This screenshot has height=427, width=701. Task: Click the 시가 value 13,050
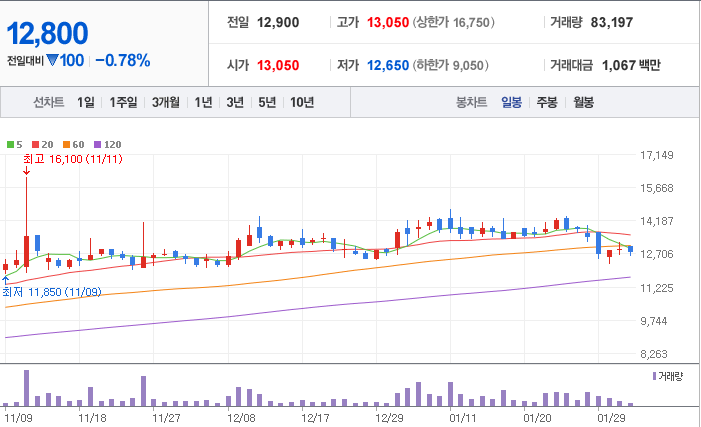pos(278,65)
